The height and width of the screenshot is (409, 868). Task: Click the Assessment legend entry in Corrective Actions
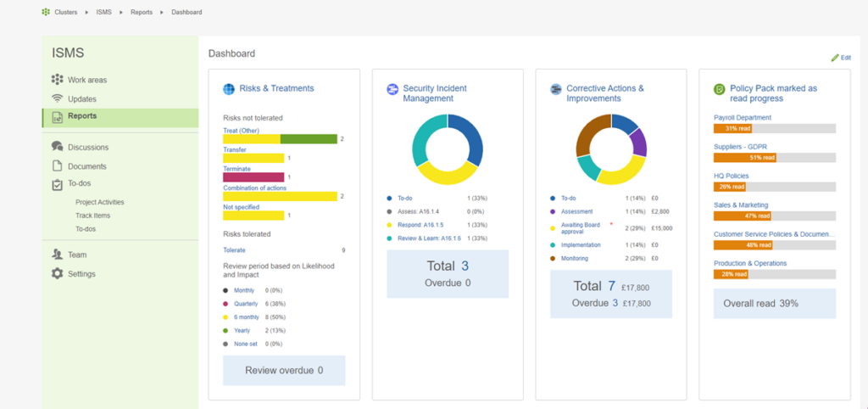pos(576,211)
